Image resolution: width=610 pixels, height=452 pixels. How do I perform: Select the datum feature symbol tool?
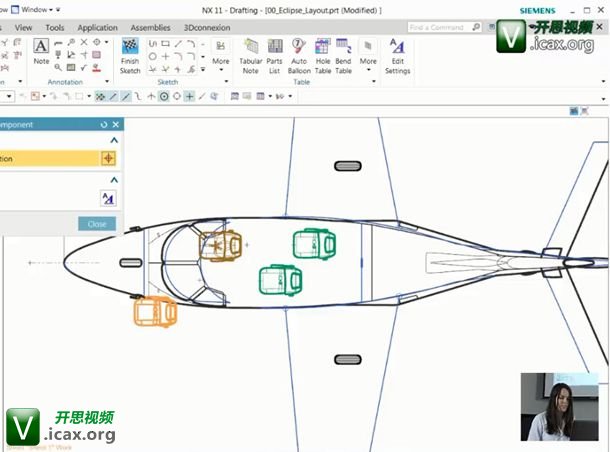click(x=58, y=55)
